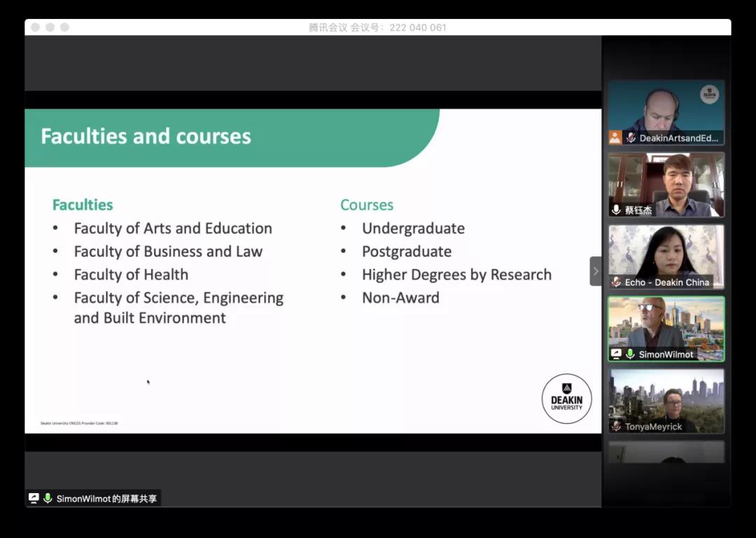
Task: Click the SimonWilmot的屏幕共享 label
Action: click(106, 499)
